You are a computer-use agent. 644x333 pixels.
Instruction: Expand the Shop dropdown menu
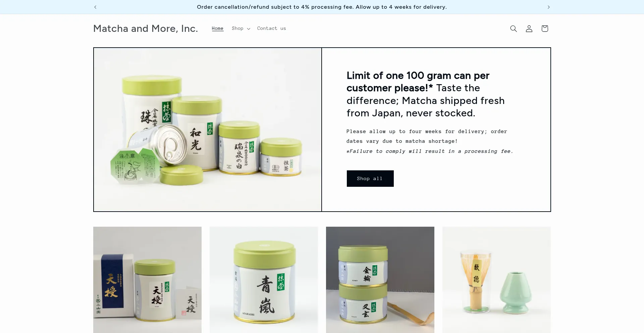(x=241, y=29)
